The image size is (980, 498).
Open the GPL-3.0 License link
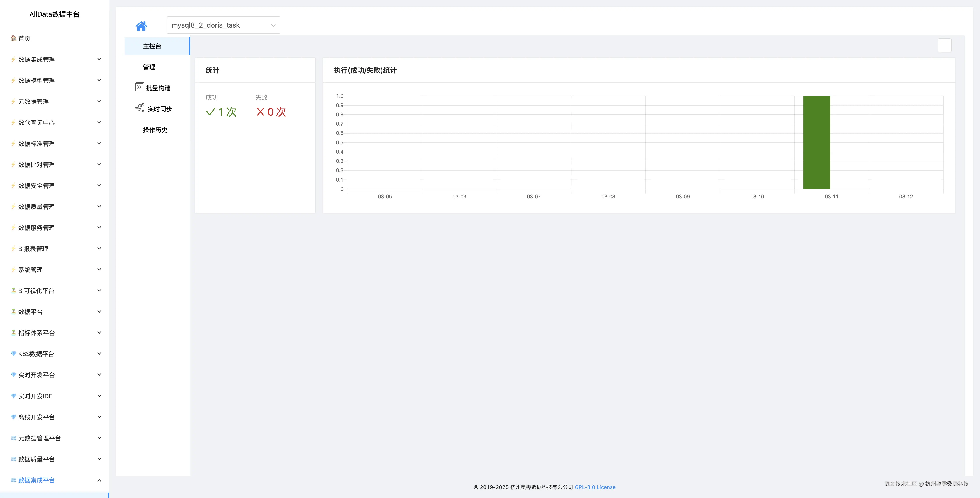[x=595, y=487]
